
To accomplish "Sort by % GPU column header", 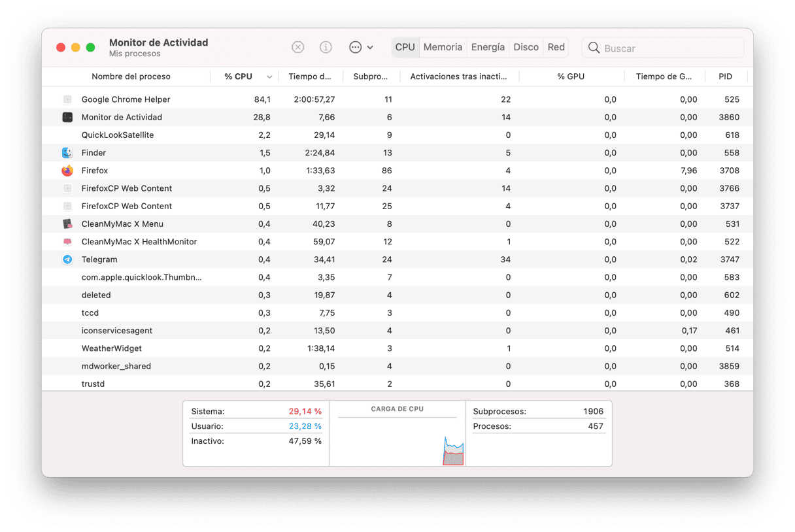I will click(571, 76).
